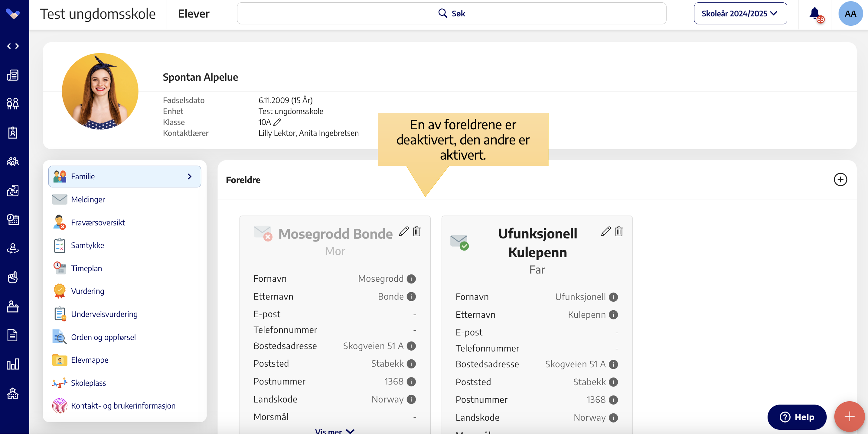Click edit pencil for Ufunksjonell Kulepenn
The width and height of the screenshot is (868, 434).
605,231
